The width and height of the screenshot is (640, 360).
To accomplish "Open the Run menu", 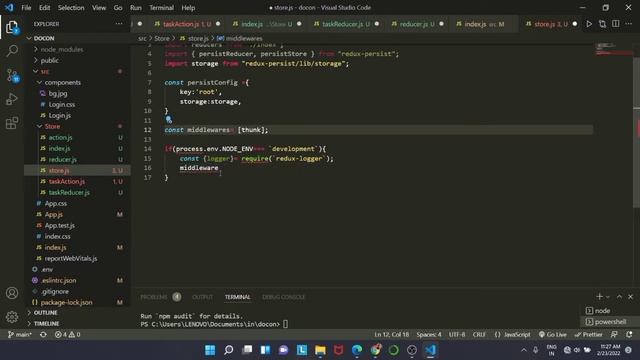I will (136, 7).
